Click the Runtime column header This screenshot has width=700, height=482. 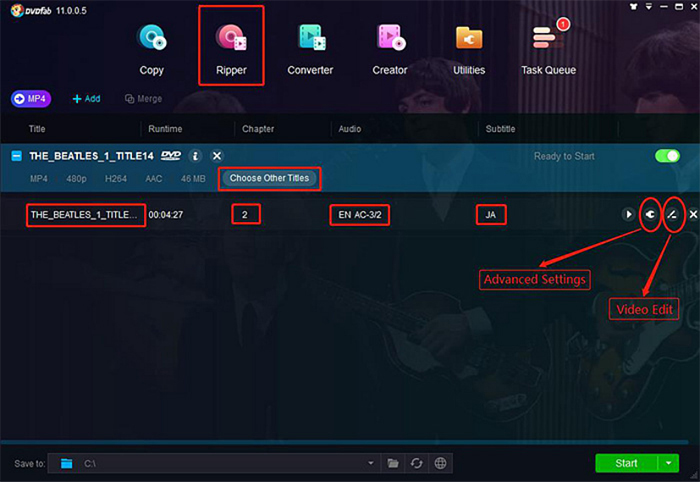[165, 129]
